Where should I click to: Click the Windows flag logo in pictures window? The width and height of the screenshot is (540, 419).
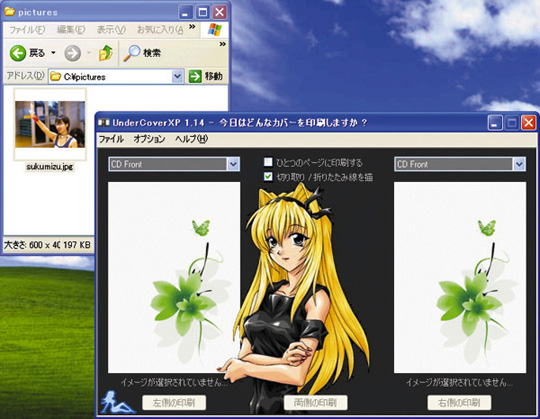pos(214,30)
